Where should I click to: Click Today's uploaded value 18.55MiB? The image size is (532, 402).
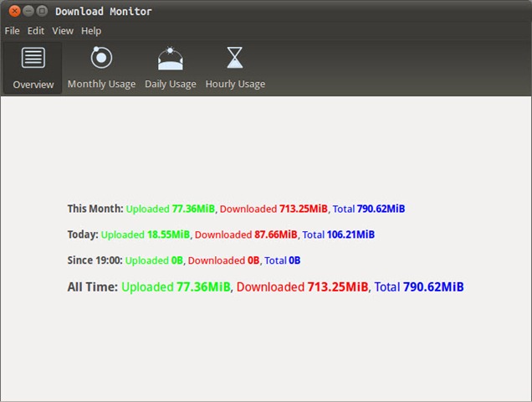169,234
